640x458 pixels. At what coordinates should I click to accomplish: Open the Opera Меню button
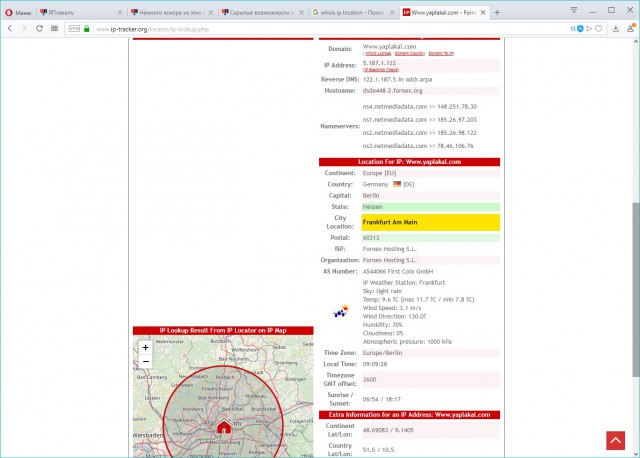click(18, 13)
